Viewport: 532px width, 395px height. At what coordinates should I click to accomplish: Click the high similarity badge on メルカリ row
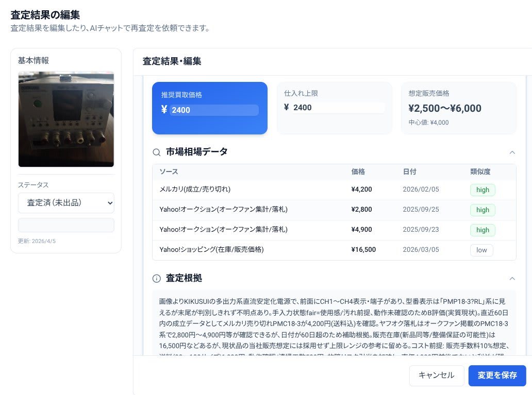tap(483, 190)
